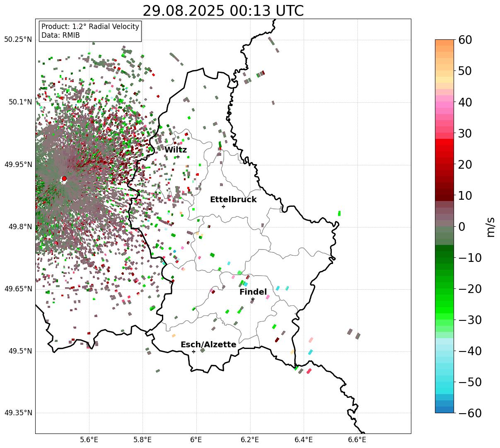The image size is (500, 448).
Task: Click the 20 tick label on colorbar
Action: point(466,165)
